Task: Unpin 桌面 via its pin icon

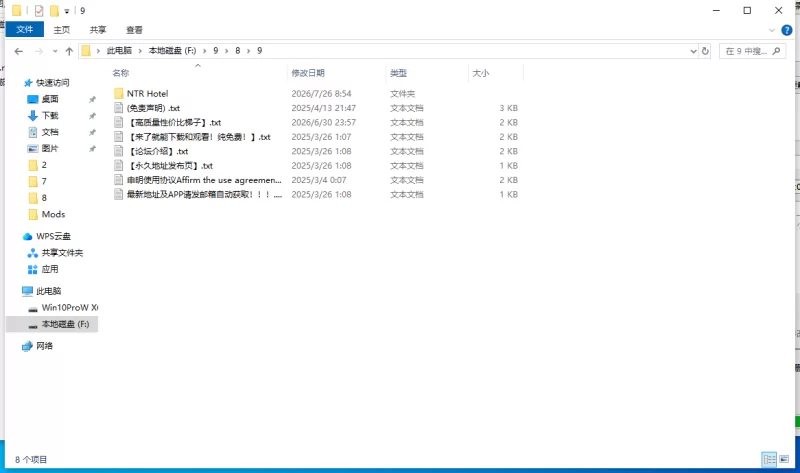Action: pos(92,99)
